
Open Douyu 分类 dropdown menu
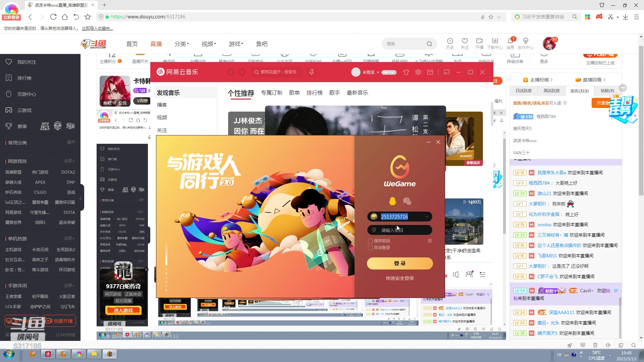(x=181, y=44)
